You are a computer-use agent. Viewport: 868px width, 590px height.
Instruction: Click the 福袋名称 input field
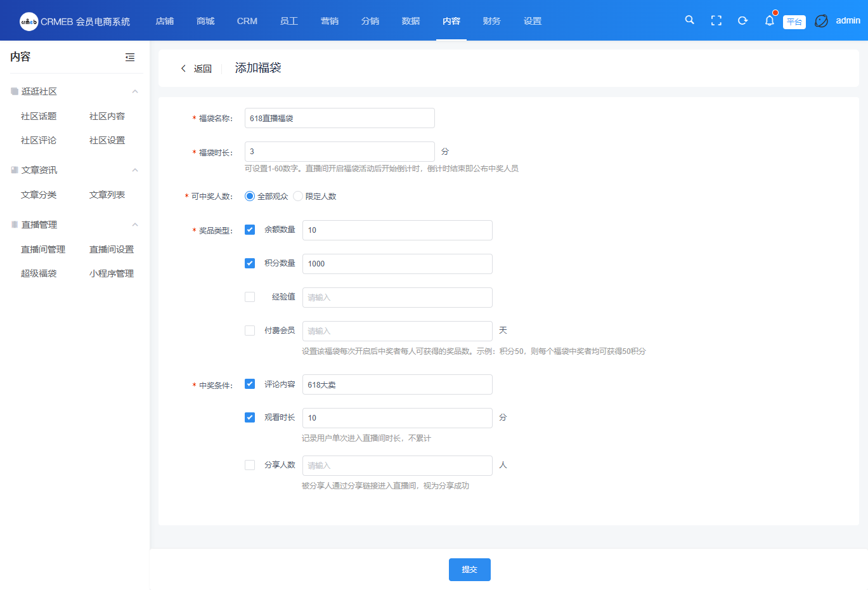(x=340, y=118)
